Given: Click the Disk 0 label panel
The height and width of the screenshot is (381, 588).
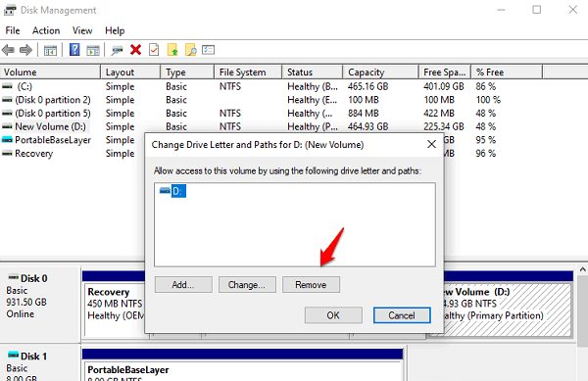Looking at the screenshot, I should (40, 304).
